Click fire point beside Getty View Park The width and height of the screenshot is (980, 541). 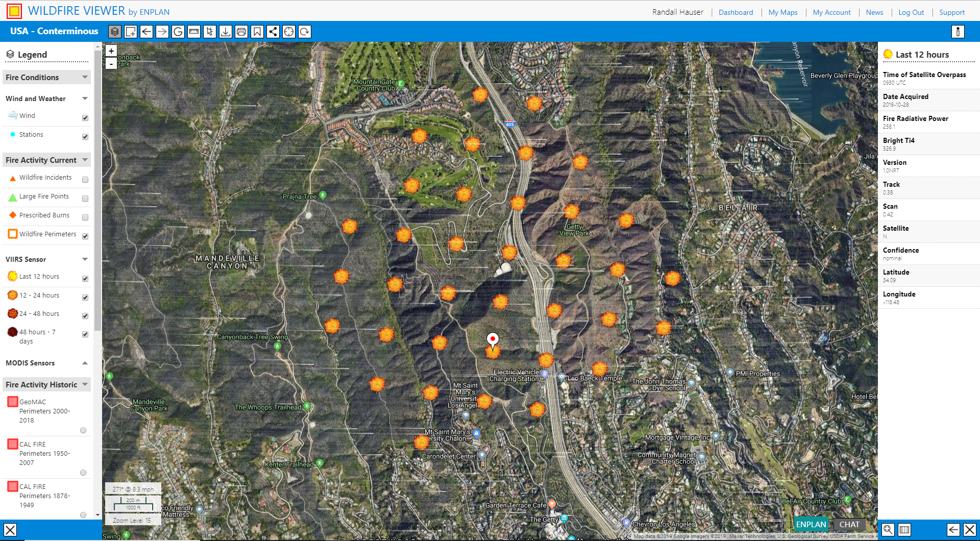[x=572, y=211]
